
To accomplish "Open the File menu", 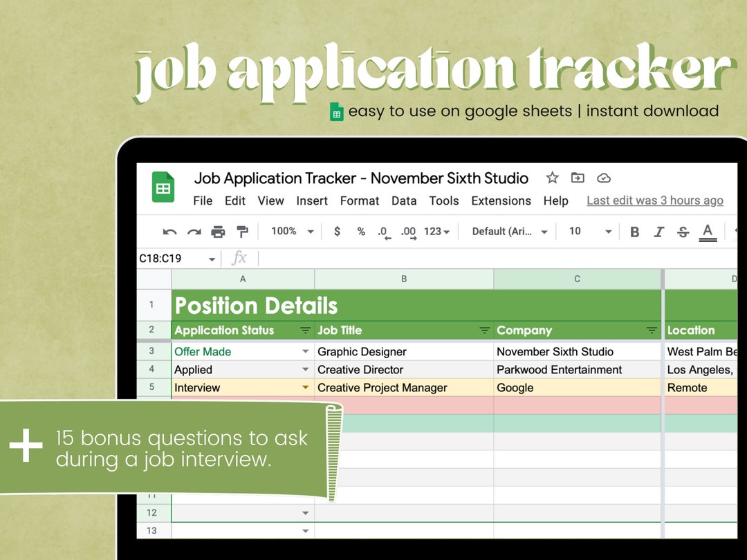I will (x=203, y=201).
